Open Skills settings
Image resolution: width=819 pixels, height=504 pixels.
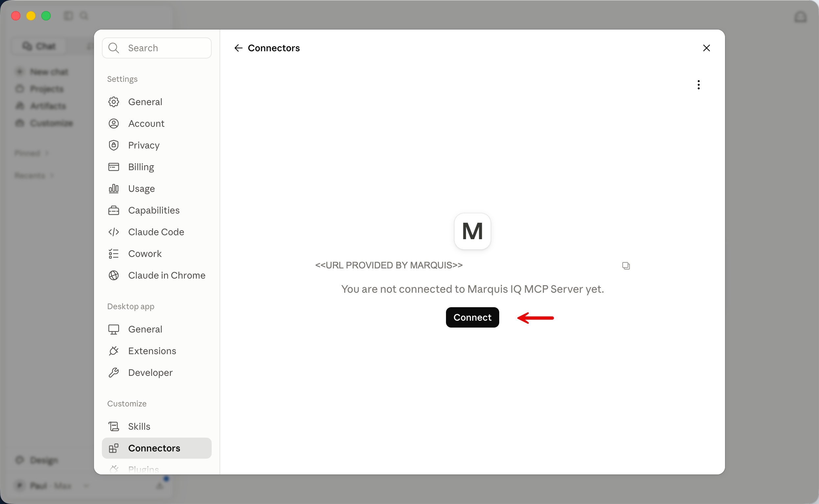point(157,427)
